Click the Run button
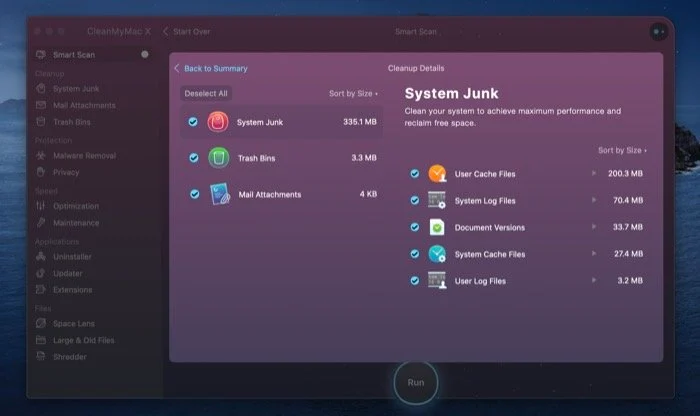This screenshot has height=416, width=700. tap(416, 383)
